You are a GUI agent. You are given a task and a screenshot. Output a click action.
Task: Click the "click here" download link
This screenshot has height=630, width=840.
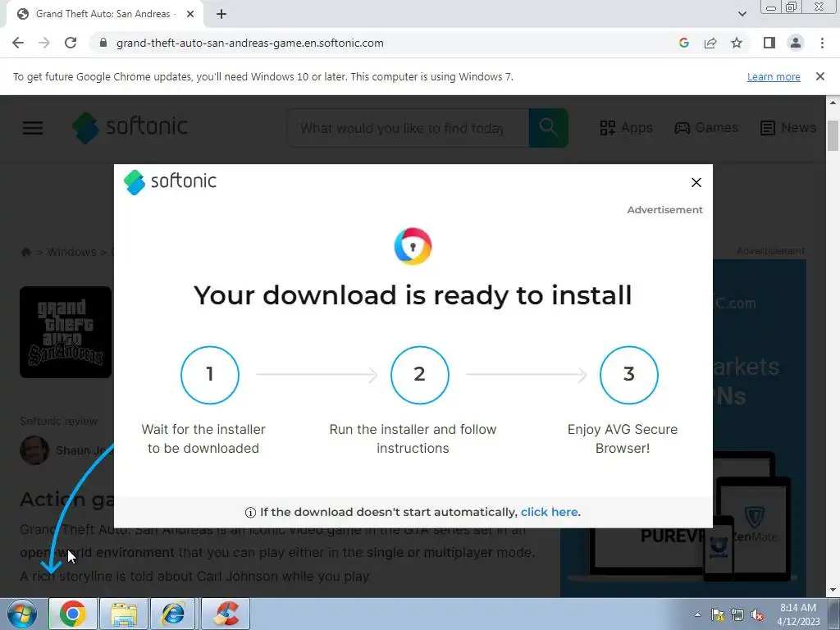tap(549, 512)
